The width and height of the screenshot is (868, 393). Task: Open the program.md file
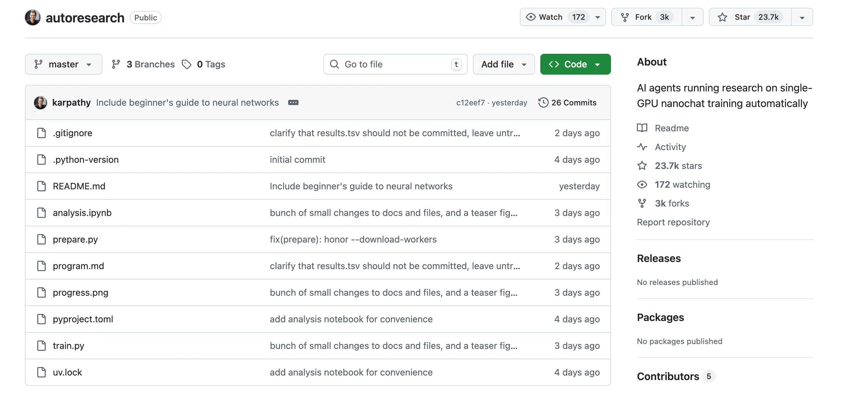[78, 266]
